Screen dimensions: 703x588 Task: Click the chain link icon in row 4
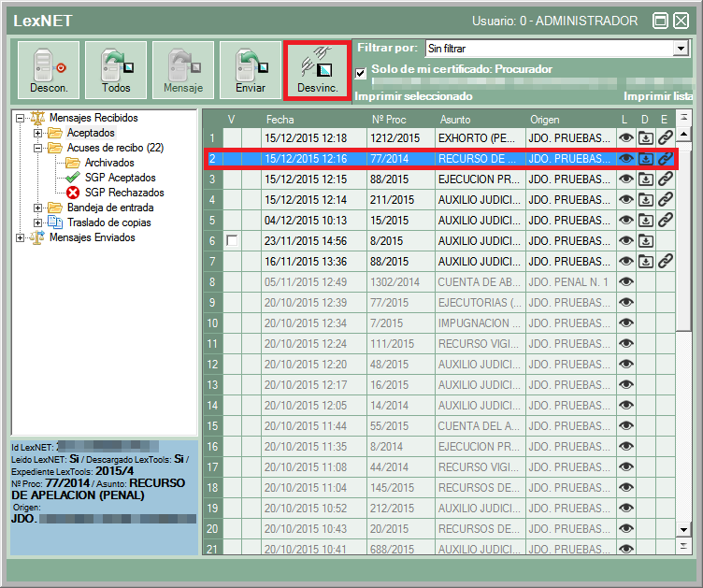pos(665,199)
